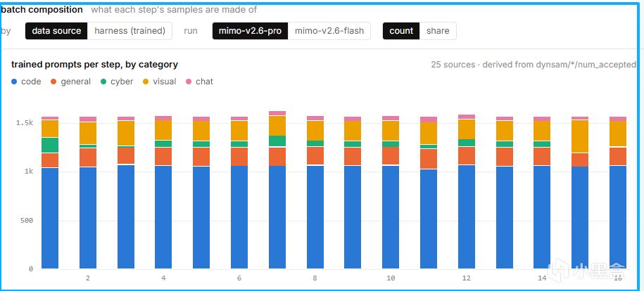Click the blue code segment at step 10
644x291 pixels.
(x=391, y=217)
